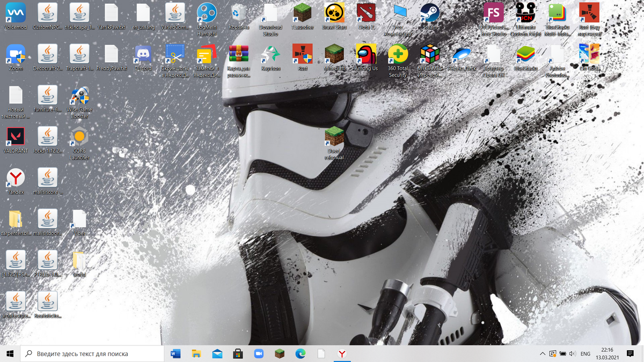The image size is (644, 362).
Task: Select the Trapcraft jar file
Action: 79,57
